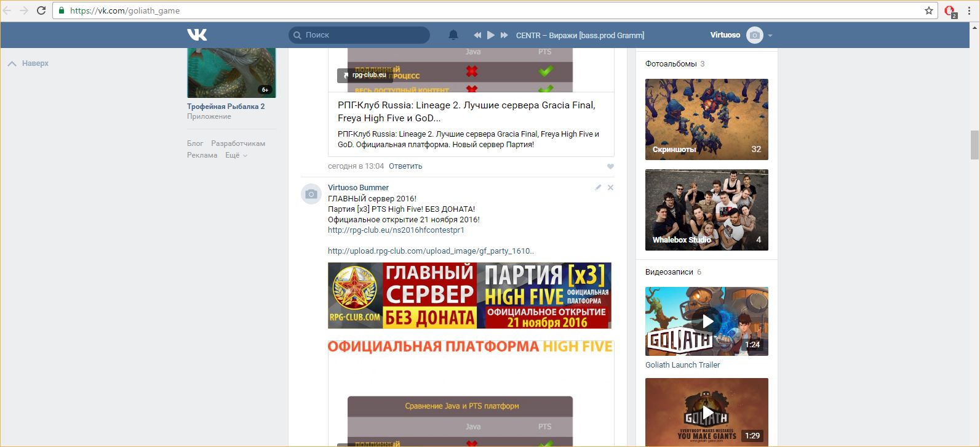Screen dimensions: 980x447
Task: Play the Goliath Launch Trailer video
Action: [x=707, y=321]
